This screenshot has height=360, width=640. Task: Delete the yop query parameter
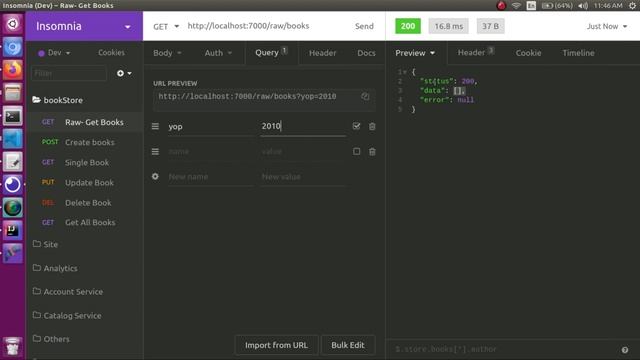coord(372,127)
